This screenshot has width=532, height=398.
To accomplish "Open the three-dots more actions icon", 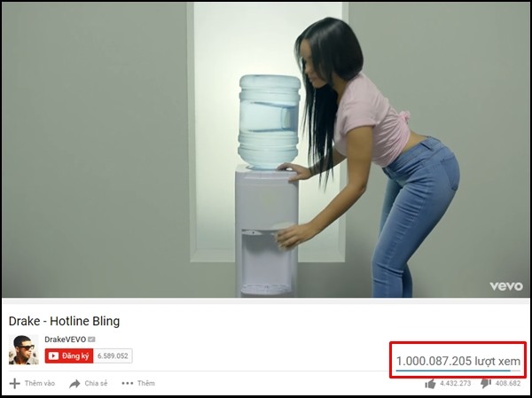I will click(x=128, y=384).
